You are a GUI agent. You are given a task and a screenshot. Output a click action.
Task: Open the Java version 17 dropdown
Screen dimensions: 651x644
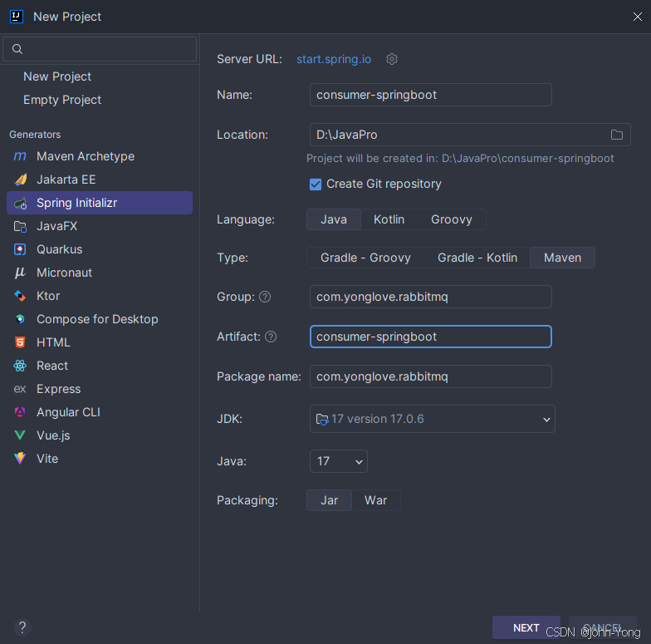339,461
